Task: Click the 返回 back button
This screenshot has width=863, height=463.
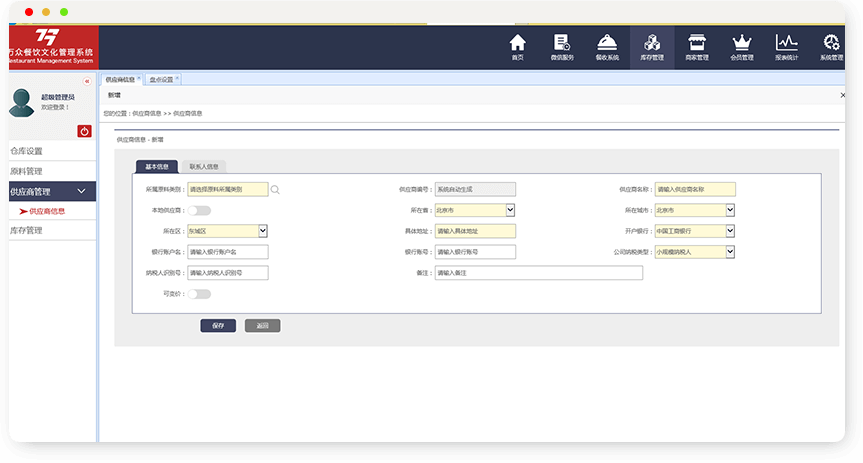Action: [262, 325]
